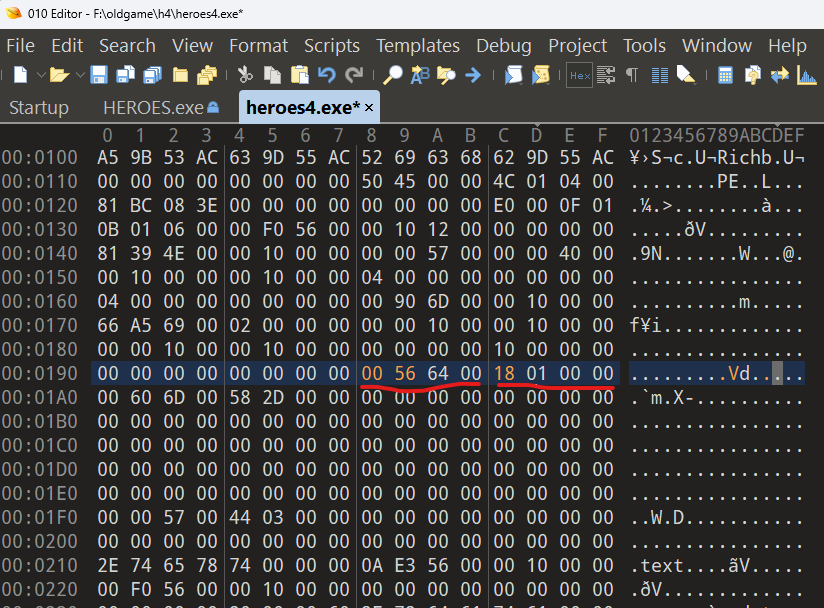This screenshot has width=824, height=608.
Task: Open the Replace tool icon
Action: [420, 75]
